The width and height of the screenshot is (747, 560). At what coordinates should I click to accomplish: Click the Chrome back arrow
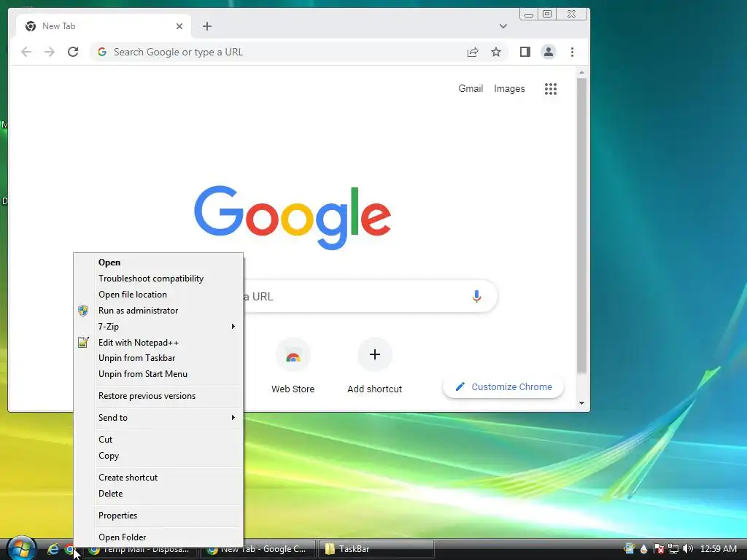[26, 52]
